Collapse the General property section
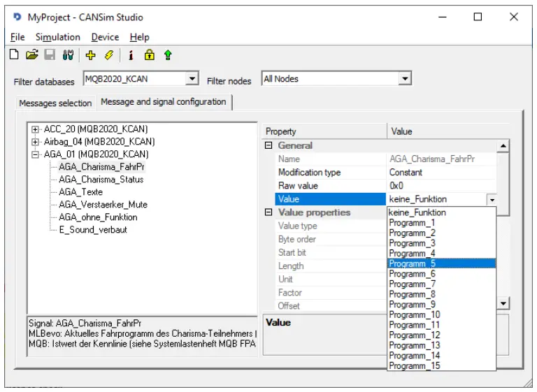Screen dimensions: 537x392 pyautogui.click(x=268, y=146)
